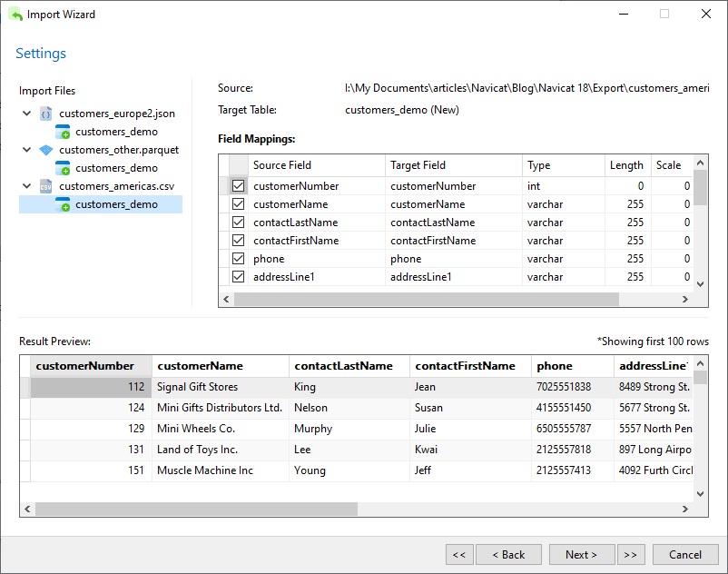Click field mappings scroll down arrow
Screen dimensions: 728x574
[701, 283]
